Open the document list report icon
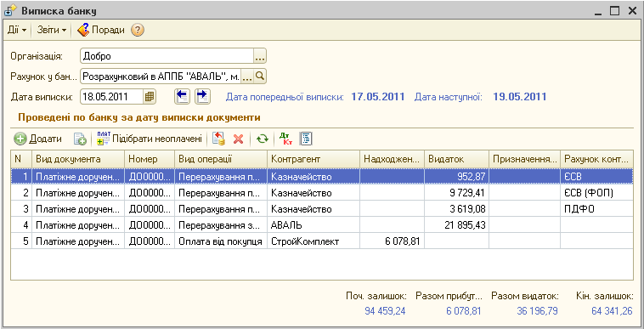Viewport: 644px width, 329px height. pyautogui.click(x=306, y=139)
